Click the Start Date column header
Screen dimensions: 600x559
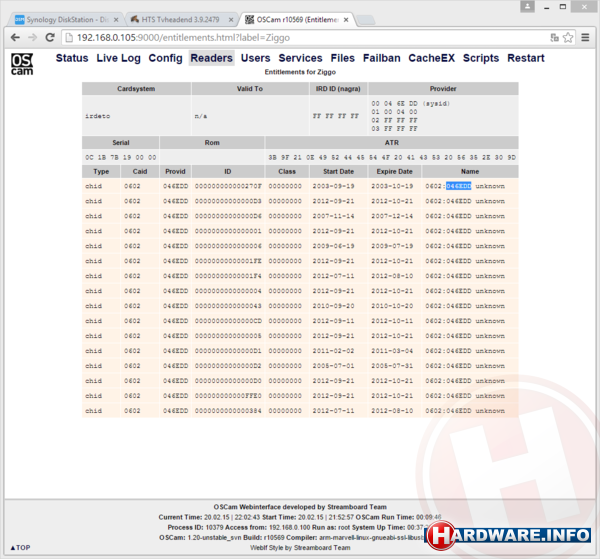(x=338, y=171)
